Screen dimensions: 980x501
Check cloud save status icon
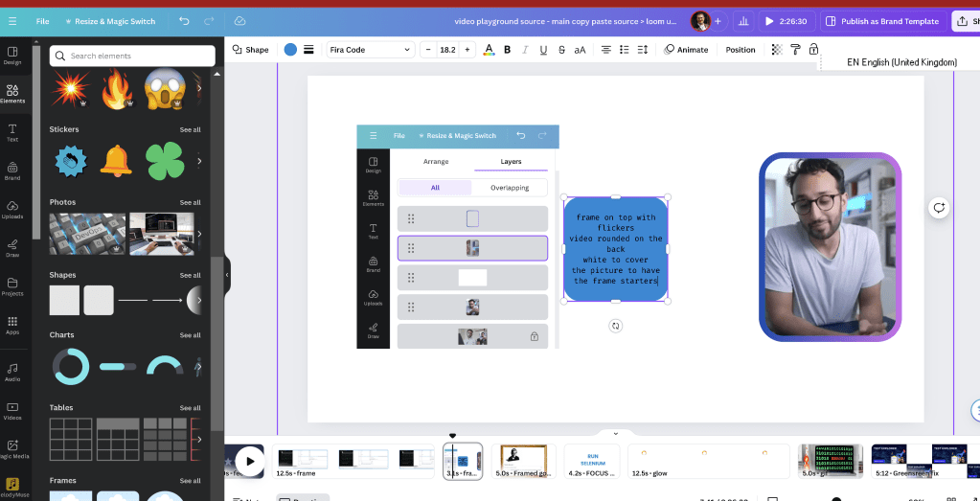[x=239, y=21]
